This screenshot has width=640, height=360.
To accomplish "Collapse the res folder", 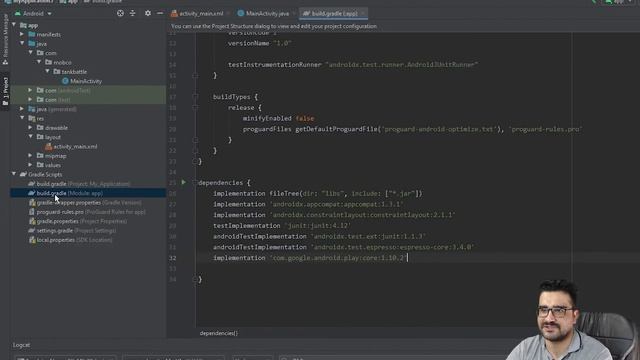I will [22, 118].
